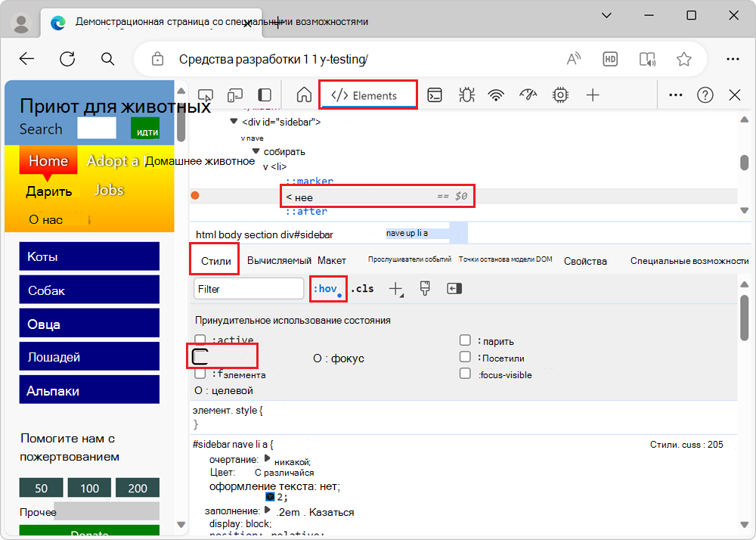Select the Стили tab

[215, 261]
